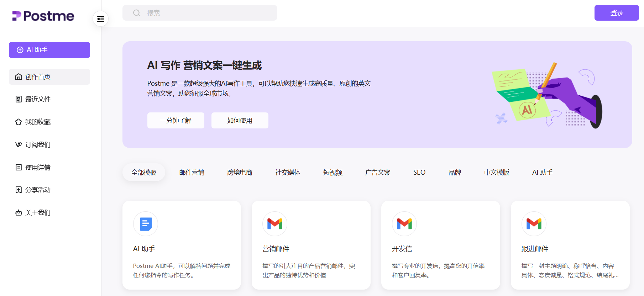Click the document icon beside 使用详情

[19, 167]
